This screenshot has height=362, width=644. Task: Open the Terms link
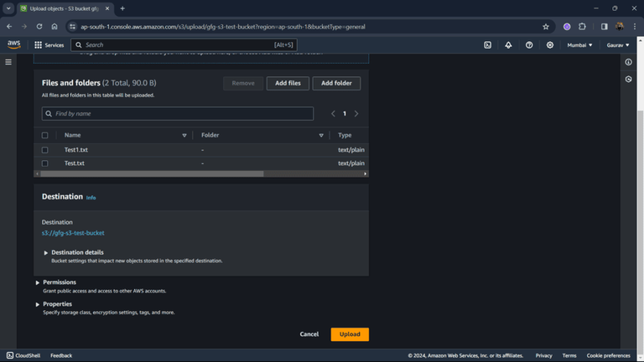[x=569, y=355]
